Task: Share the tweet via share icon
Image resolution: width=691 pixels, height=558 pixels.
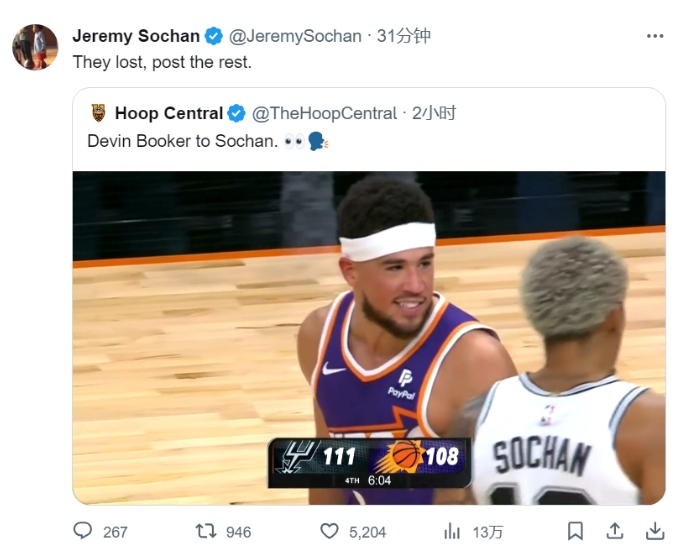Action: click(615, 531)
